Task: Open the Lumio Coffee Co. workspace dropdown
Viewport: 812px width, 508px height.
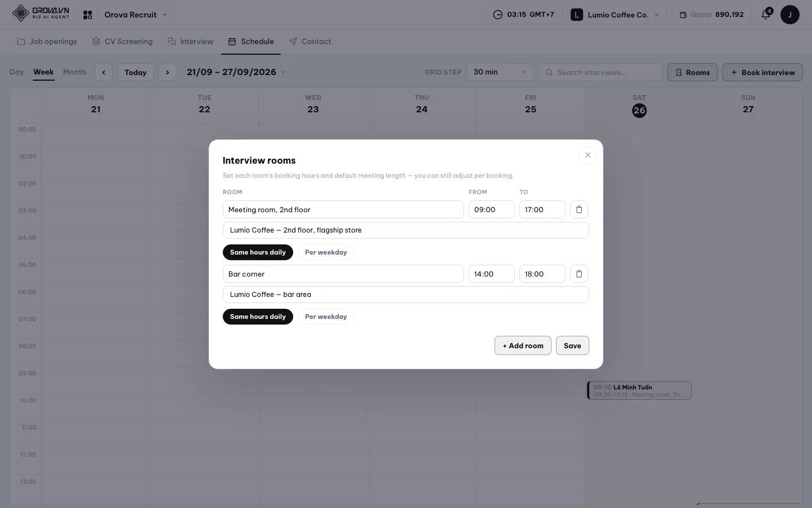Action: pos(616,15)
